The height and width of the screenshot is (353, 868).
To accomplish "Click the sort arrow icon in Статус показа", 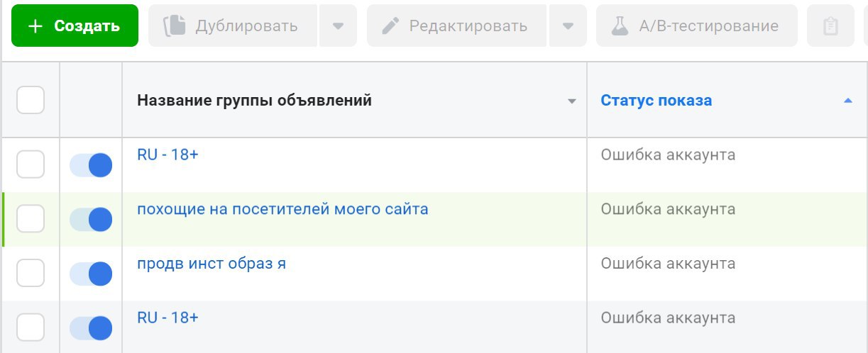I will point(847,101).
